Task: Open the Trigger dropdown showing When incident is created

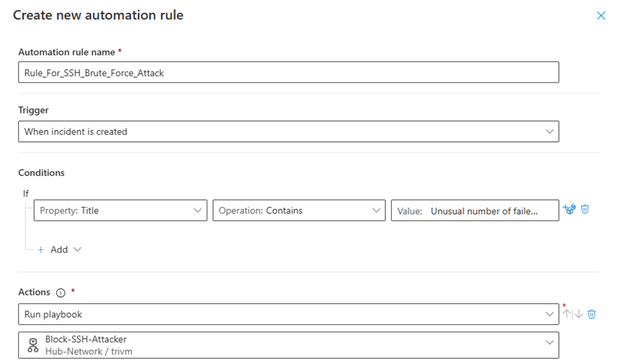Action: pyautogui.click(x=288, y=132)
